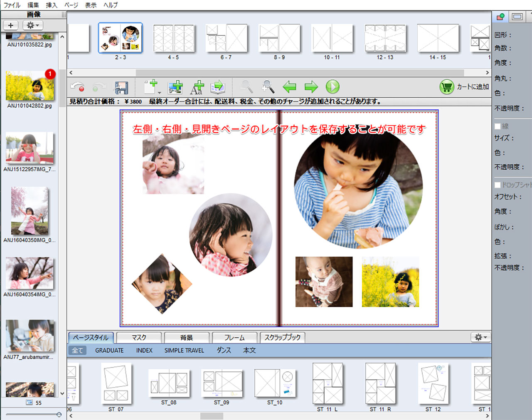Open image panel gear dropdown

click(x=33, y=25)
